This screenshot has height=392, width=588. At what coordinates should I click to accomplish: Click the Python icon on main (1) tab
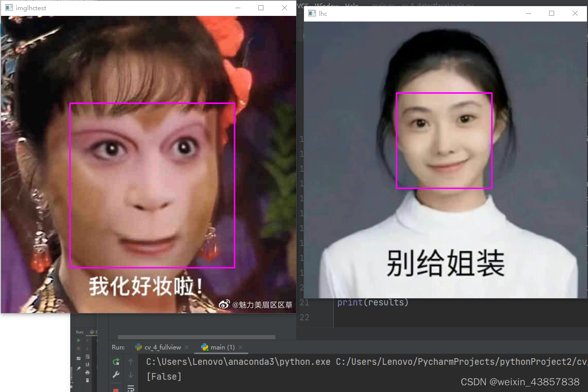pyautogui.click(x=205, y=347)
